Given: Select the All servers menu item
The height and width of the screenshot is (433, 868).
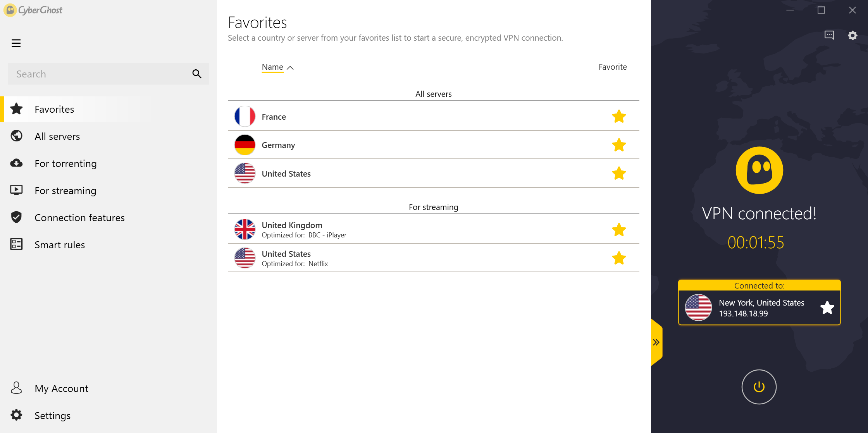Looking at the screenshot, I should click(57, 136).
